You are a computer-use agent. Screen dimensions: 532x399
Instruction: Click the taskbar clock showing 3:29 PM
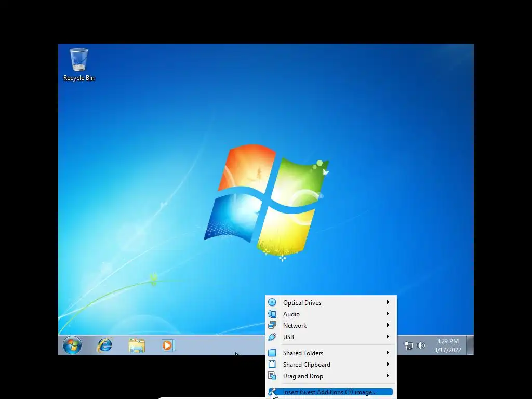(447, 345)
